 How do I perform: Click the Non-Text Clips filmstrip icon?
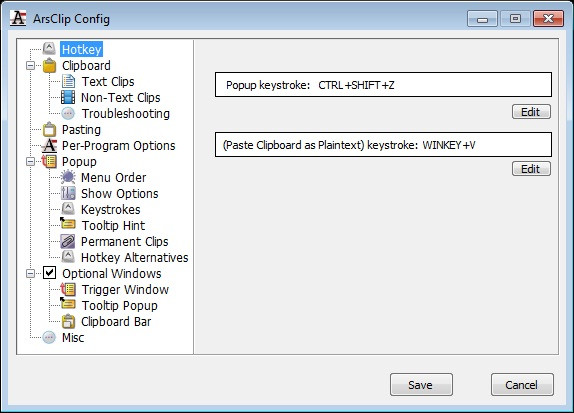[68, 97]
